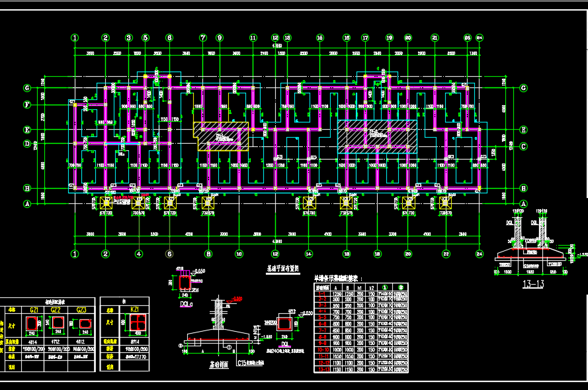
Task: Select the underlined 13-13 section title
Action: [533, 284]
